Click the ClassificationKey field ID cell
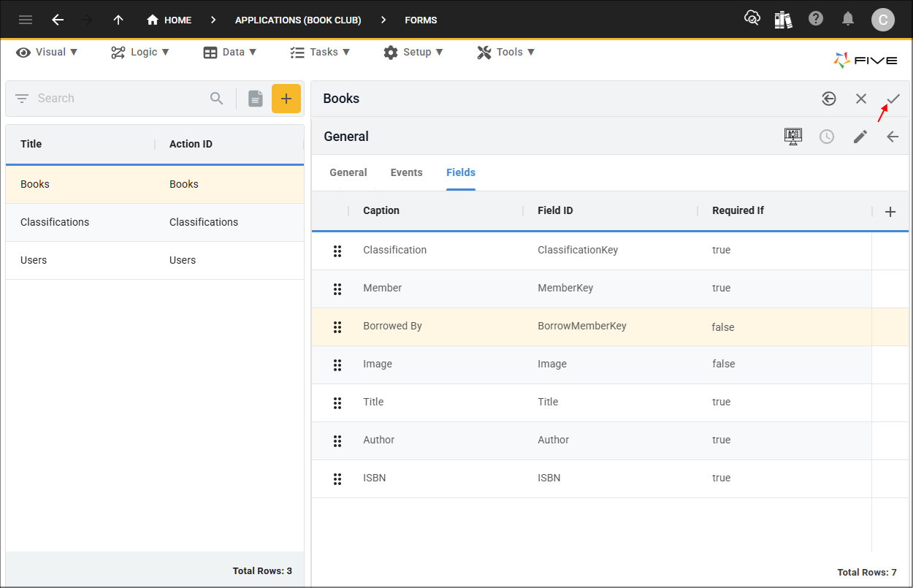The image size is (913, 588). (x=578, y=250)
